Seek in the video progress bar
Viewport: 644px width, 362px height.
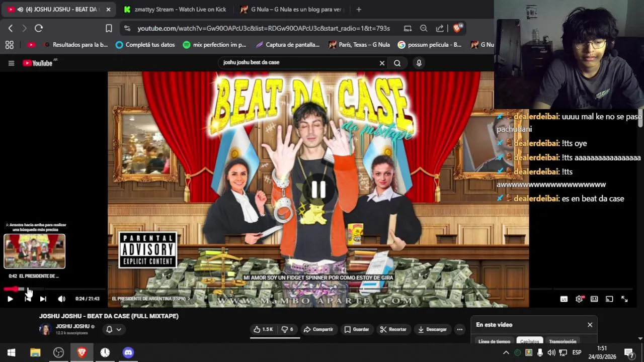[x=318, y=289]
